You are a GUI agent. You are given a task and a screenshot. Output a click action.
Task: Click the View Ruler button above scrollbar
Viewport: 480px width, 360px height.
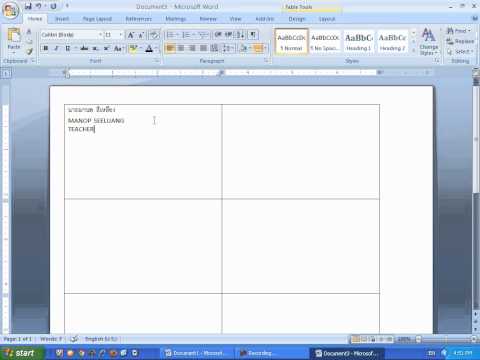click(x=476, y=72)
